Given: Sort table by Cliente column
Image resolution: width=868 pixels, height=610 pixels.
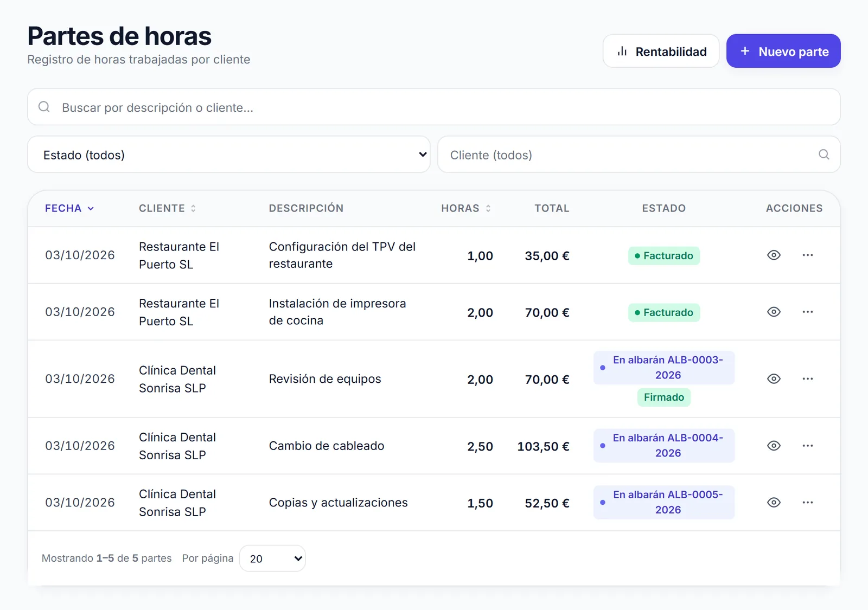Looking at the screenshot, I should click(x=167, y=208).
